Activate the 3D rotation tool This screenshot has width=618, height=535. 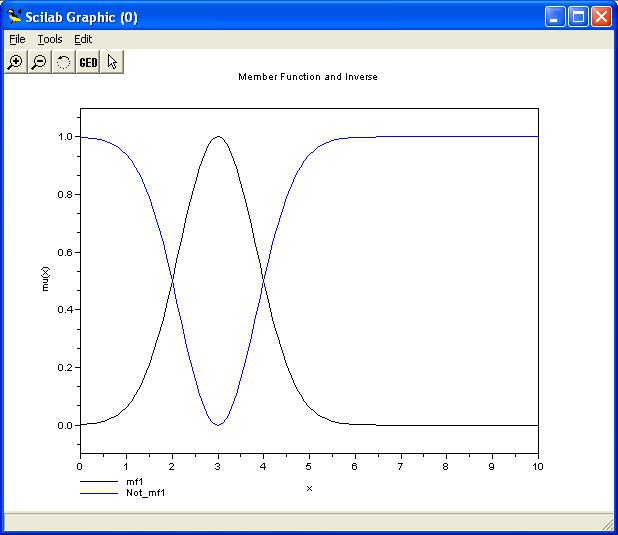[63, 62]
